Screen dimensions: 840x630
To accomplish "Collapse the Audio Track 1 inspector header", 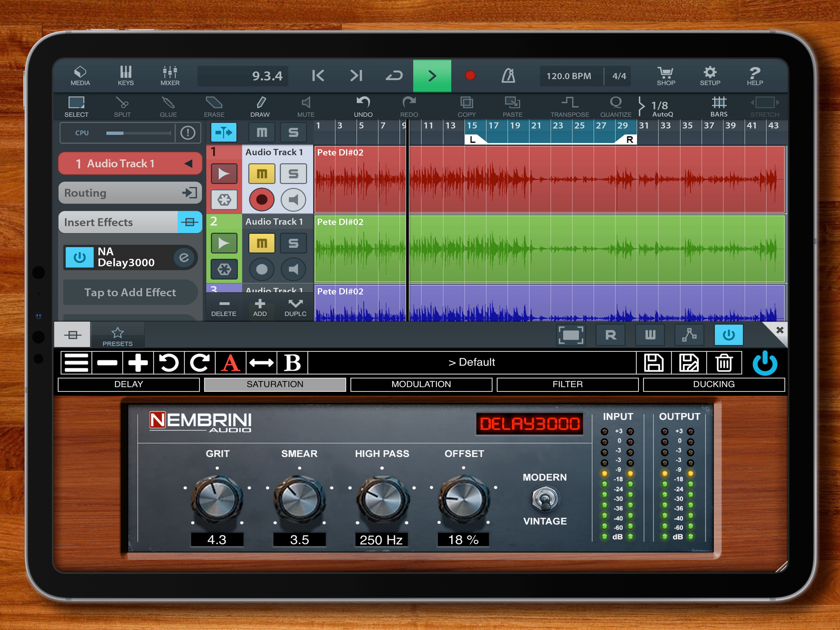I will 130,163.
